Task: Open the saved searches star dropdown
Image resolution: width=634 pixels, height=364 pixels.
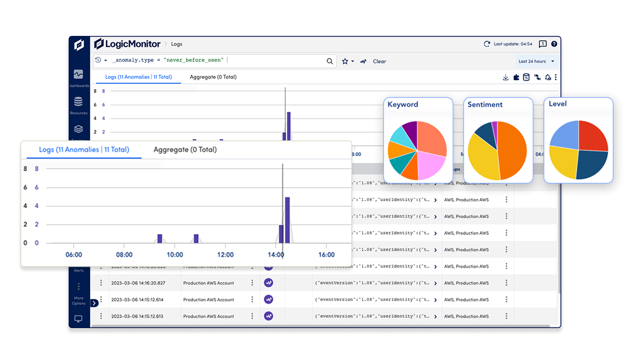Action: click(x=348, y=61)
